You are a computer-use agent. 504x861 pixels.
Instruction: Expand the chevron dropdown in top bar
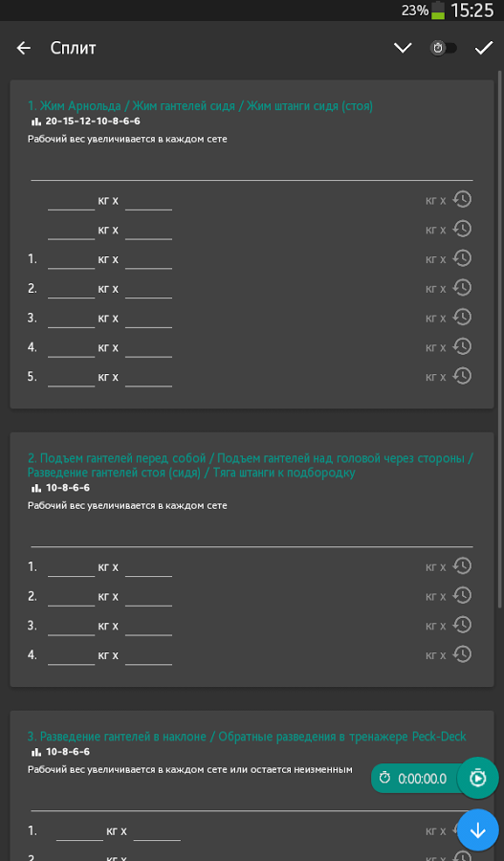click(403, 49)
